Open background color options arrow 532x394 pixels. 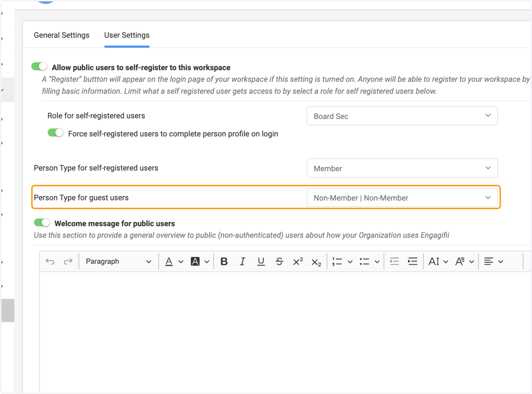coord(207,262)
